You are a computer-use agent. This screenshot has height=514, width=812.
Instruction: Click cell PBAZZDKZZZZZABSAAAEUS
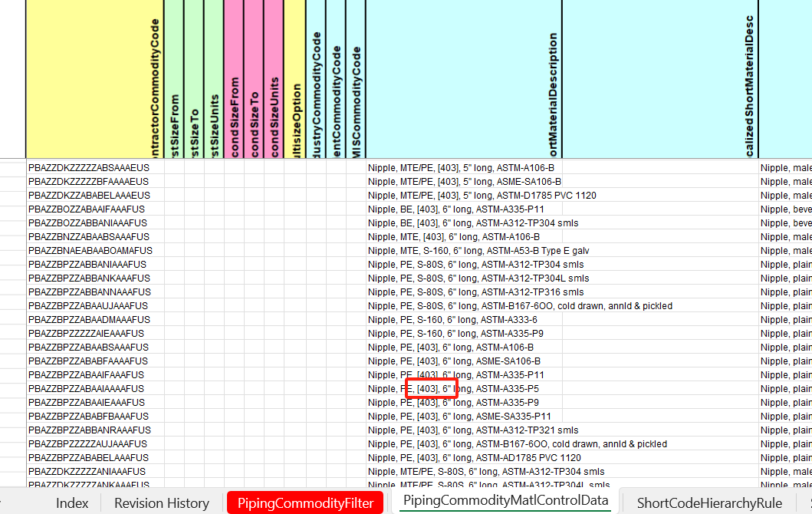pos(95,168)
